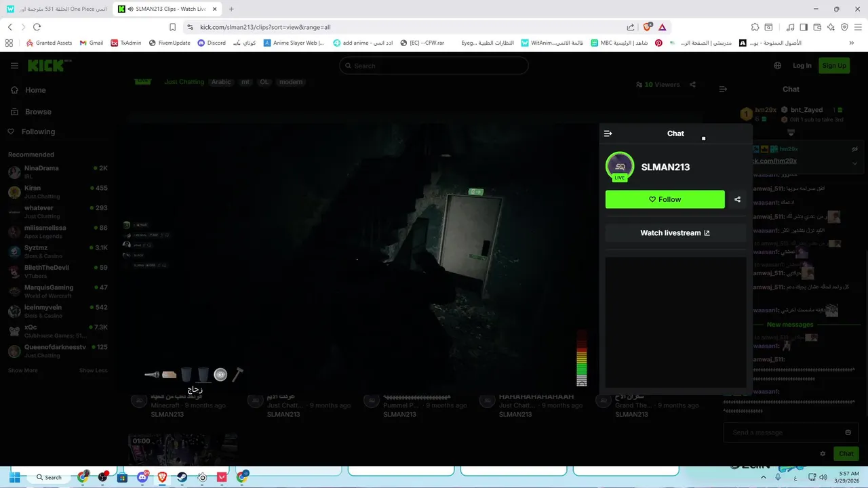This screenshot has width=868, height=488.
Task: Open Kiran recommended channel
Action: tap(58, 192)
